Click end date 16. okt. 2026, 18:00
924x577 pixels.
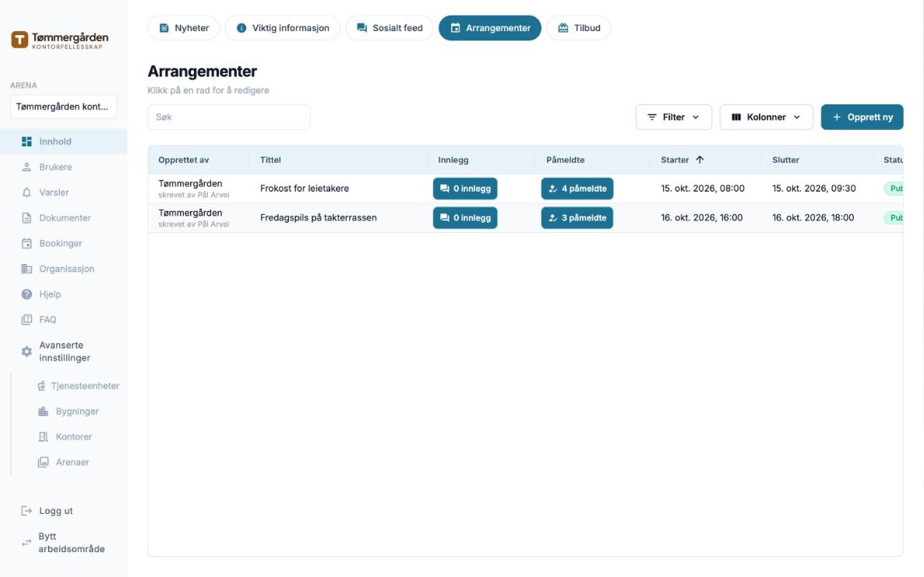click(x=813, y=218)
